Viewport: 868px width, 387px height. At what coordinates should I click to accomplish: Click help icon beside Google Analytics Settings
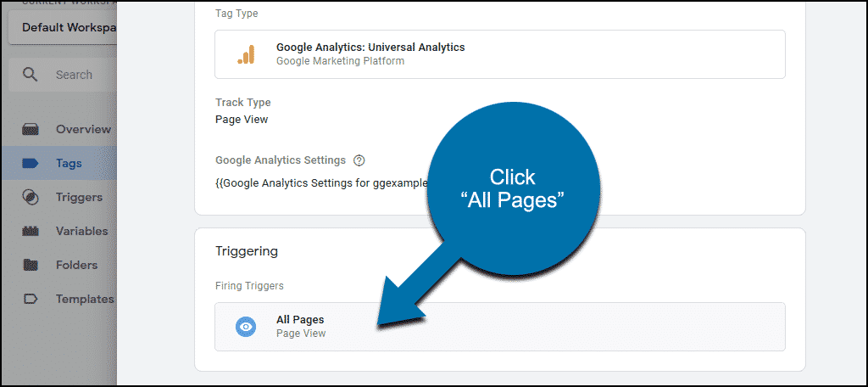point(359,160)
